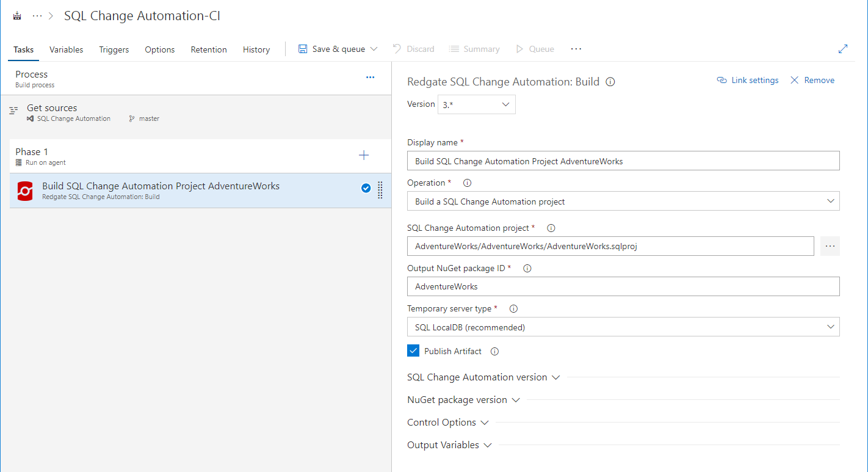Click the info icon beside the task title
This screenshot has width=868, height=472.
click(610, 82)
